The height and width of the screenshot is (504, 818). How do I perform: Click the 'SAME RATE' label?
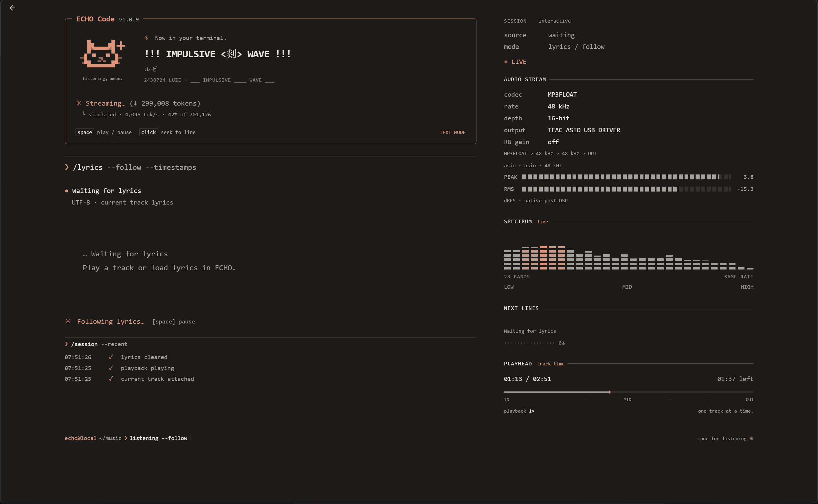point(738,277)
